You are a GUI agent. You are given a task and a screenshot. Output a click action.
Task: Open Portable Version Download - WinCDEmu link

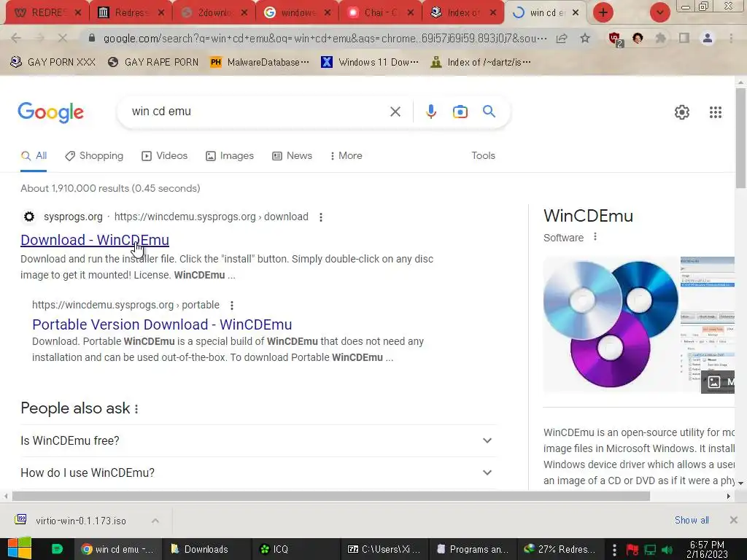click(x=162, y=324)
